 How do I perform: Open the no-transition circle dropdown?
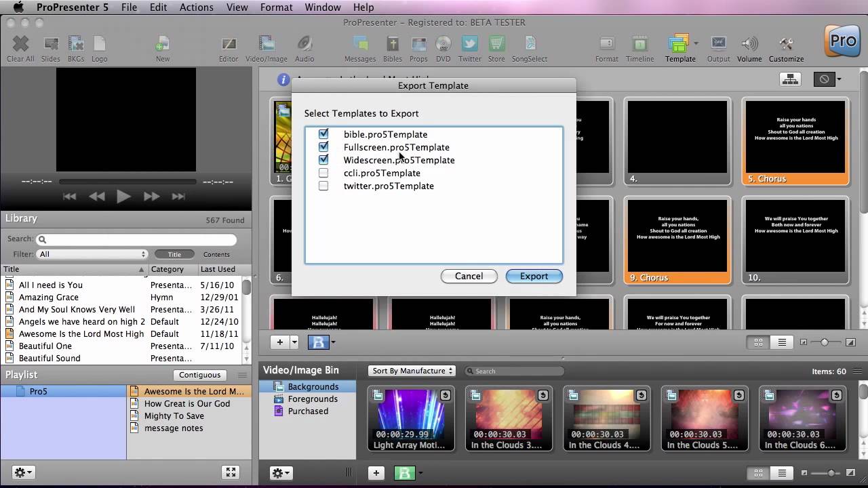(x=839, y=79)
